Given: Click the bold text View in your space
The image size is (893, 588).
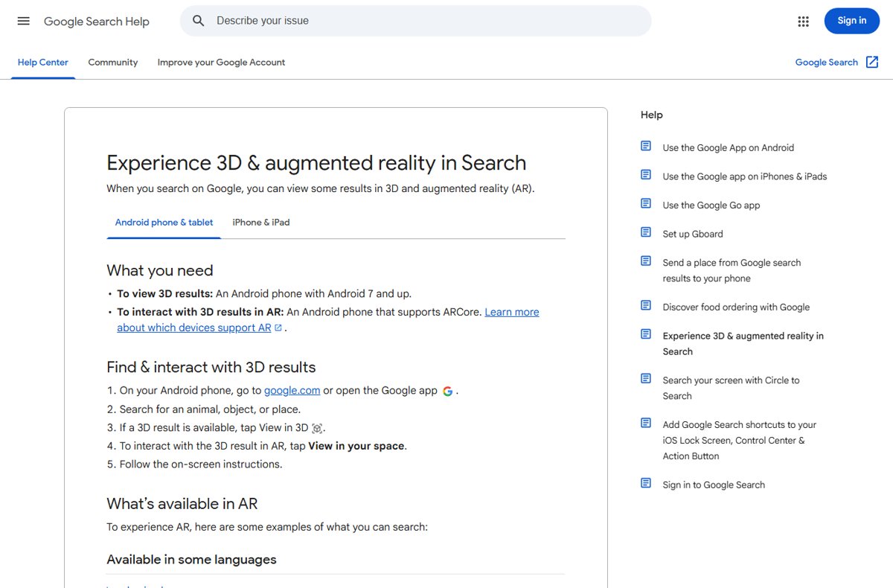Looking at the screenshot, I should [356, 446].
